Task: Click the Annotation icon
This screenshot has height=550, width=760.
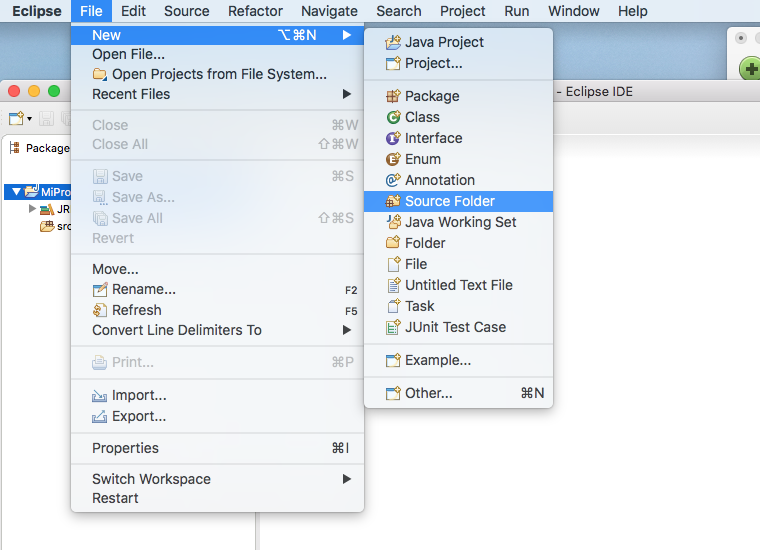Action: [x=393, y=180]
